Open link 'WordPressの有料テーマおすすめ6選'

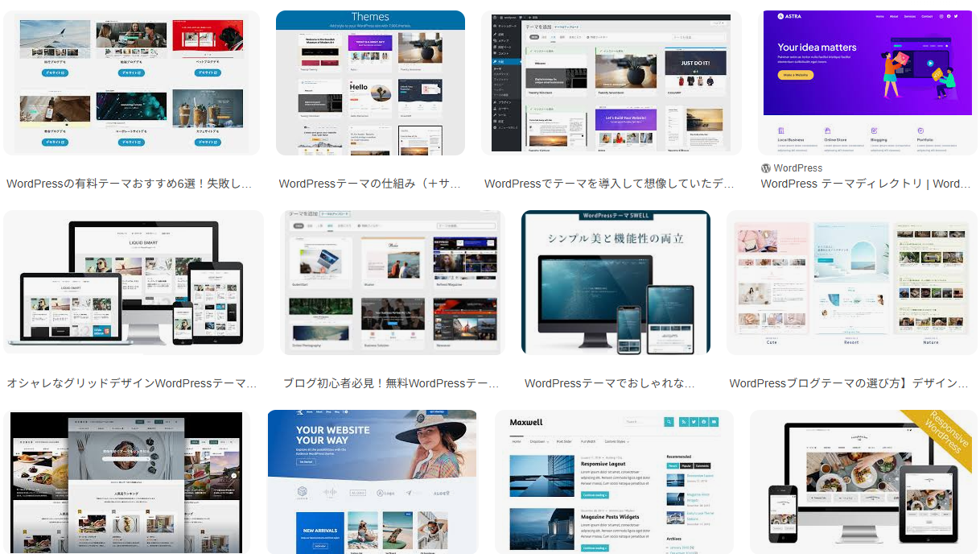[129, 184]
